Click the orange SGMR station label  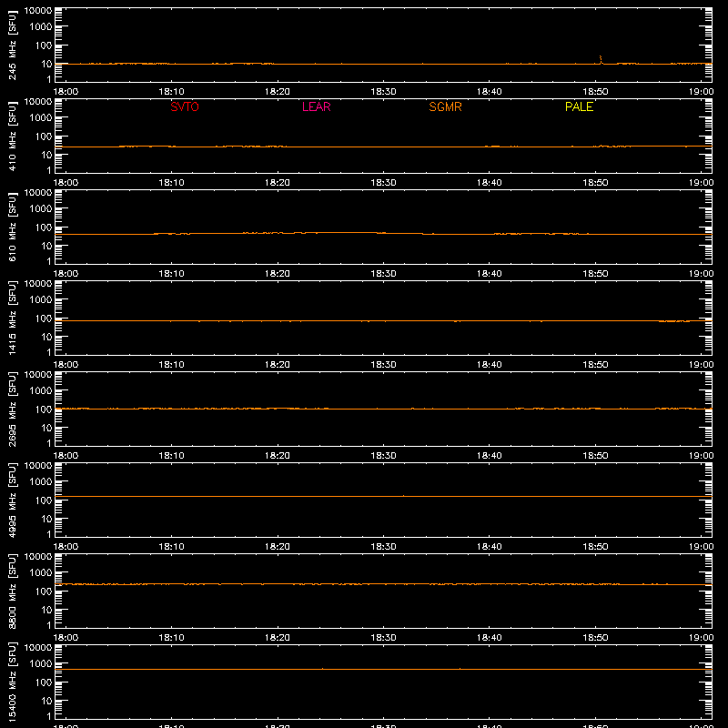click(445, 106)
